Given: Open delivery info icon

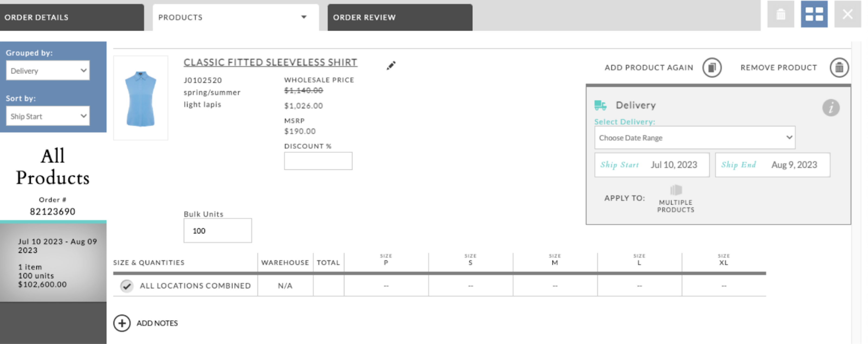Looking at the screenshot, I should click(831, 108).
